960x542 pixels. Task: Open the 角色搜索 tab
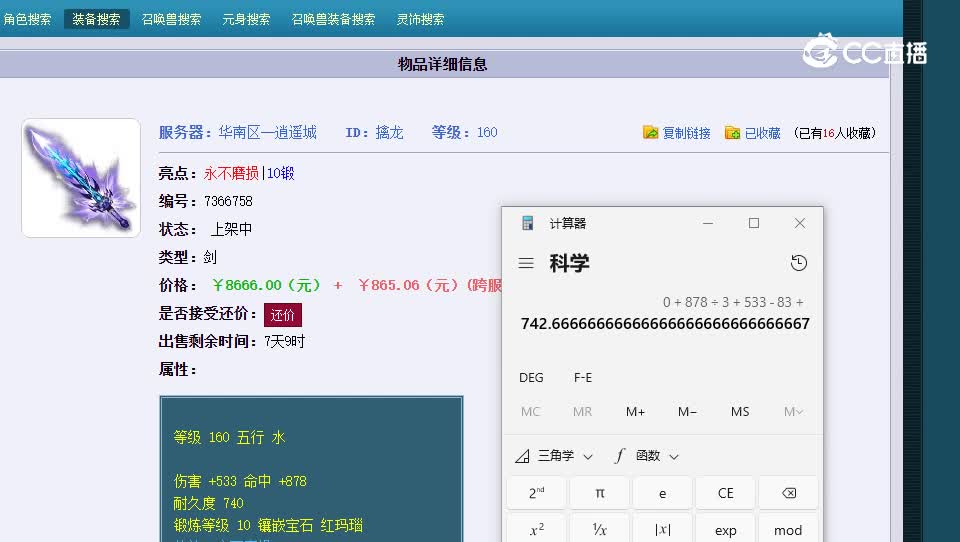(27, 19)
